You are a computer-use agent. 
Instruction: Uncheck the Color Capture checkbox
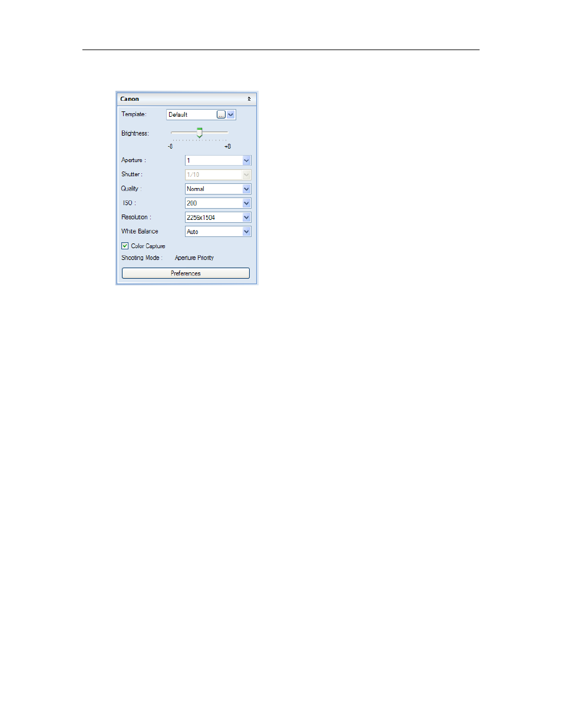coord(125,246)
